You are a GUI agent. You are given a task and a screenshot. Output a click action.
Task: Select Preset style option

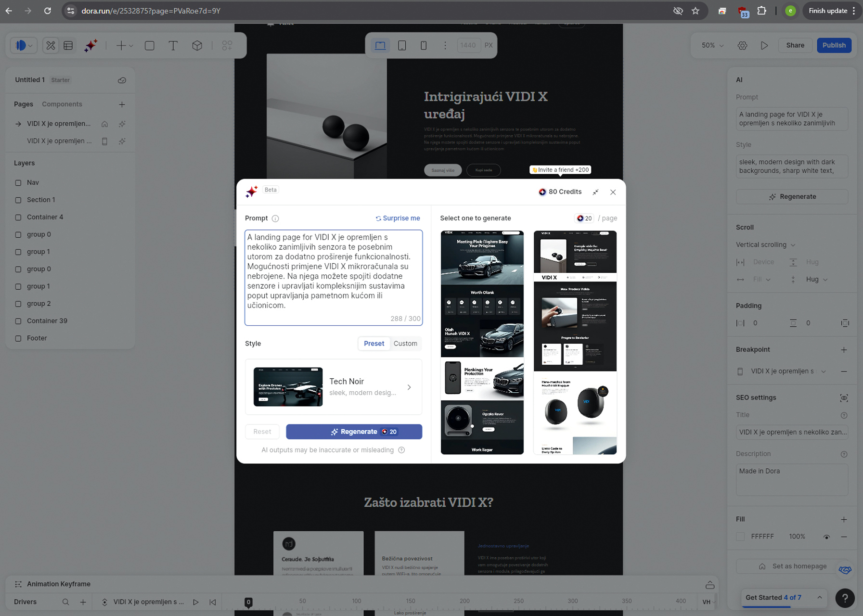pos(374,344)
